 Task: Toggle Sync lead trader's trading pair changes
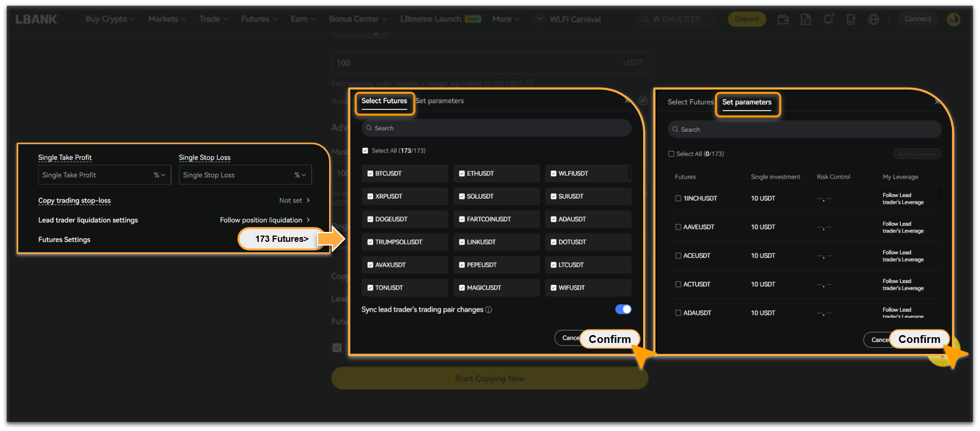[x=623, y=310]
